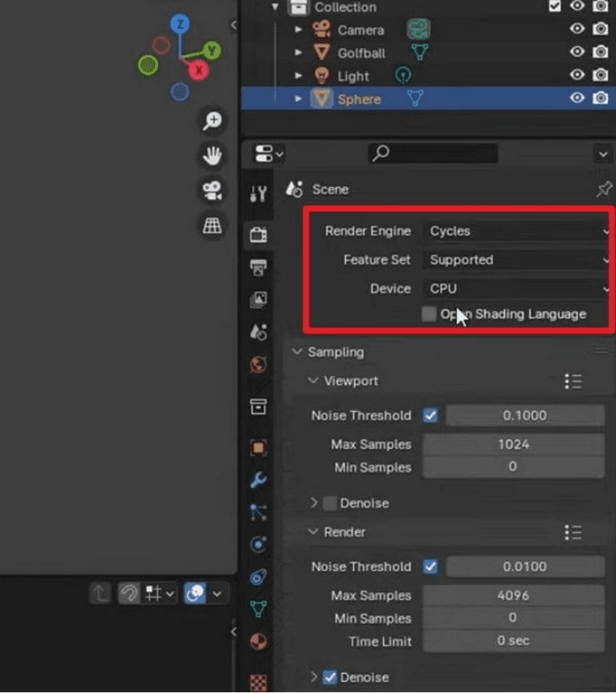
Task: Toggle camera view icon in viewport
Action: 212,191
